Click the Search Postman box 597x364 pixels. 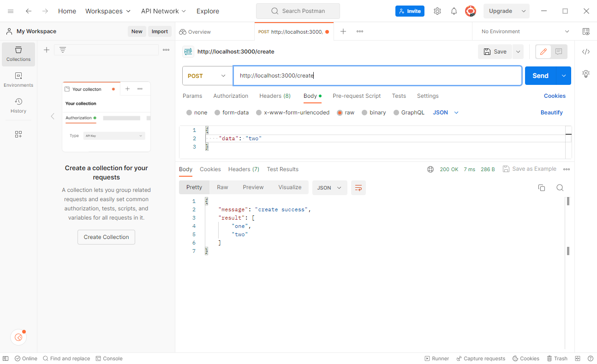point(298,11)
